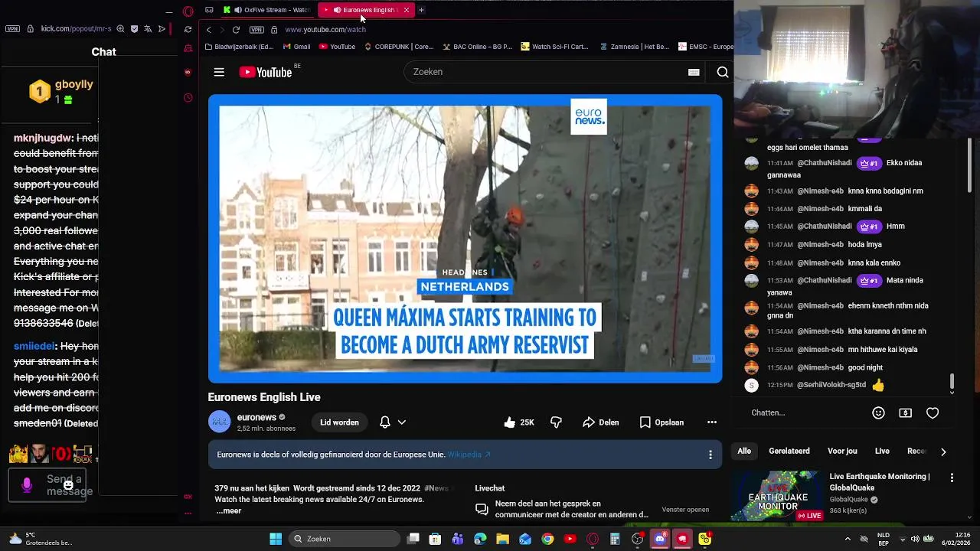Like the Euronews video (25K)
The image size is (980, 551).
[519, 422]
